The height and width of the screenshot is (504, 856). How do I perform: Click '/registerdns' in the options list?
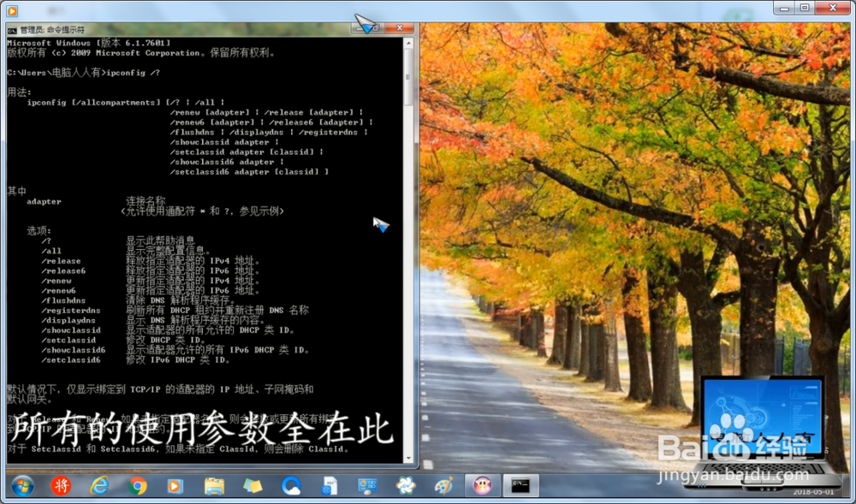pos(71,311)
